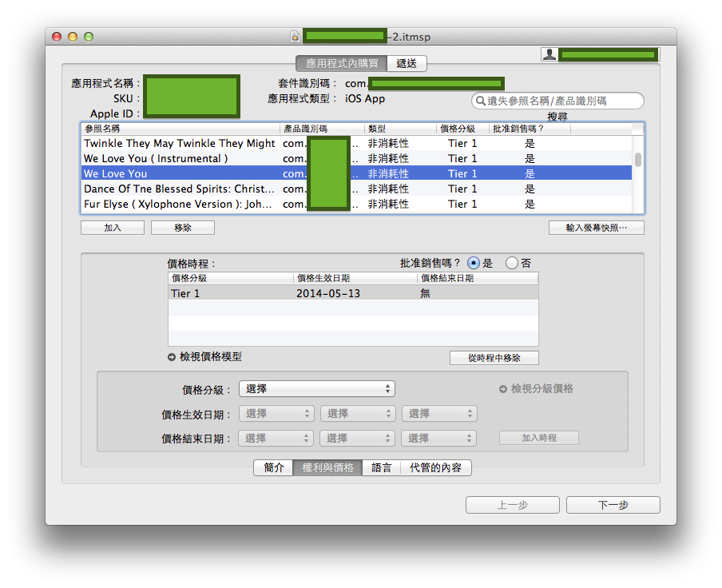Image resolution: width=722 pixels, height=588 pixels.
Task: Open first 價格生效日期 dropdown
Action: click(277, 414)
